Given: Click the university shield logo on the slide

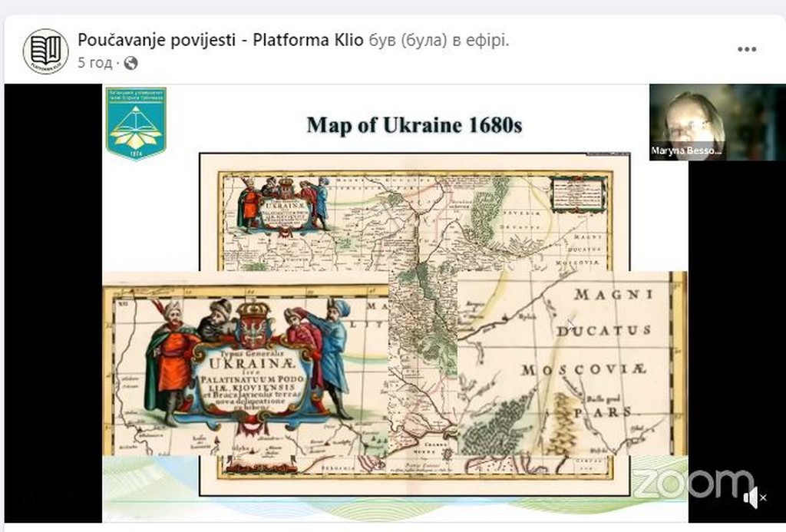Looking at the screenshot, I should click(135, 123).
